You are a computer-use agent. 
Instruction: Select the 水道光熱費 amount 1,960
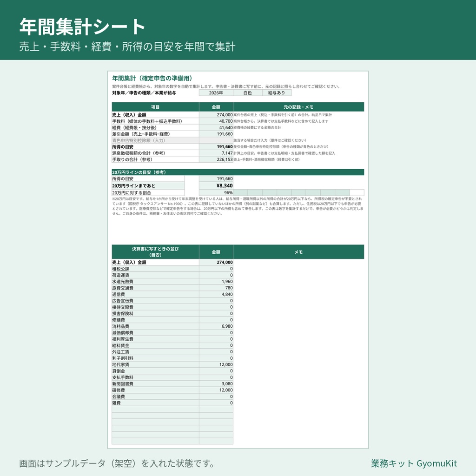tap(216, 281)
